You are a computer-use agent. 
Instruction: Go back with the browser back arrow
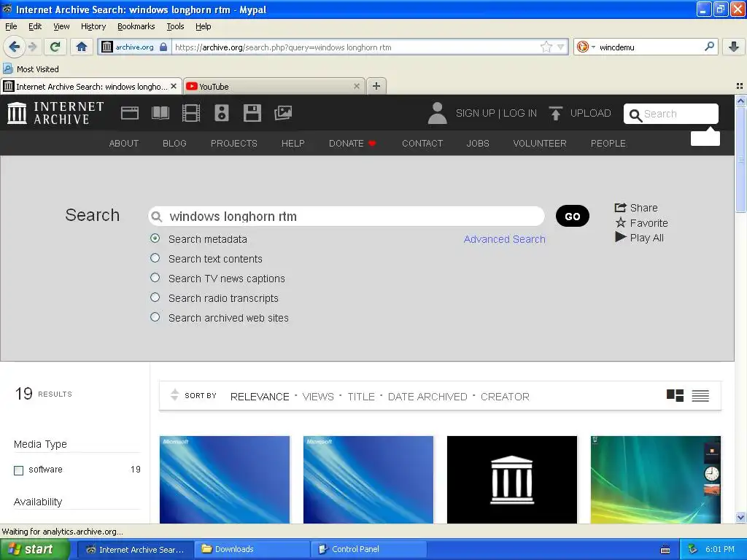pyautogui.click(x=14, y=47)
